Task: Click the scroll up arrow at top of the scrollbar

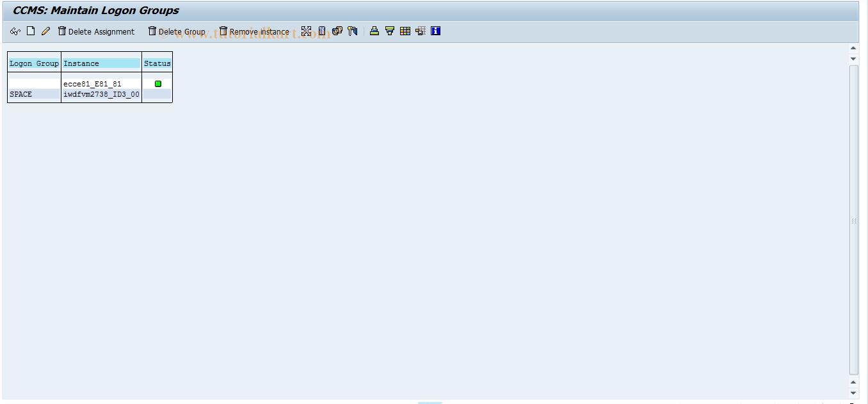Action: [853, 48]
